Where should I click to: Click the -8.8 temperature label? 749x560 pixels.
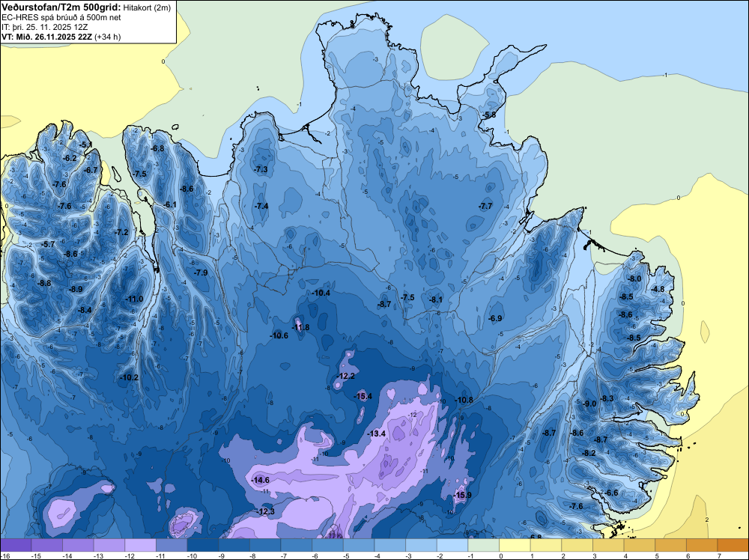(x=44, y=283)
